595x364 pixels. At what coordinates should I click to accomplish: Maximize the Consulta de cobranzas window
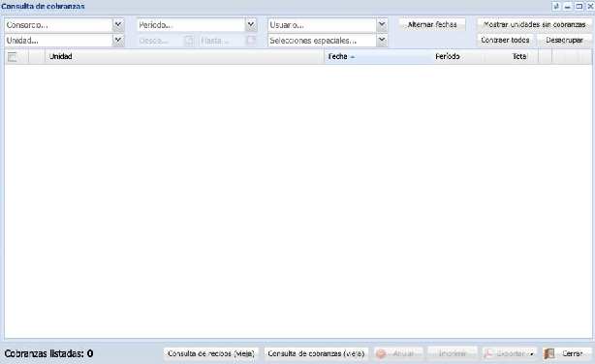[579, 6]
